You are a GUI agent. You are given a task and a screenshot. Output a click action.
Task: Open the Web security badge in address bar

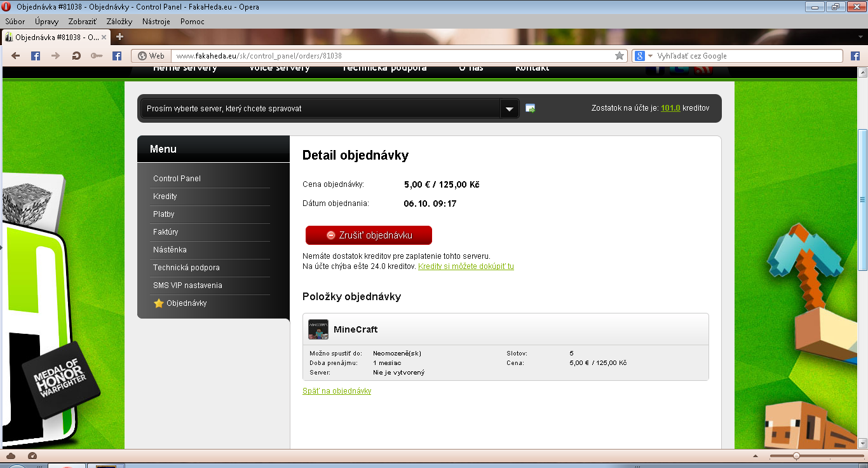click(x=151, y=56)
